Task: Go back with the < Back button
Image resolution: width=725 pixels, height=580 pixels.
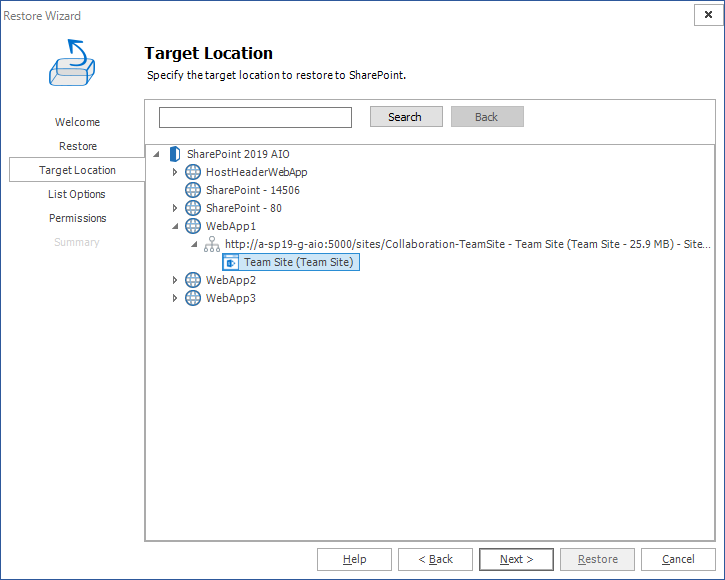Action: [x=435, y=560]
